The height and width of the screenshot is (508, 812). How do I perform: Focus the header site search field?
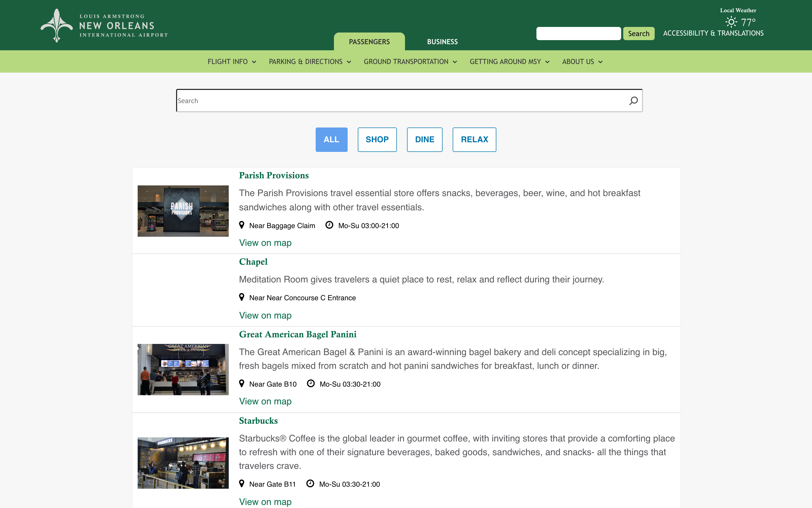(x=579, y=34)
